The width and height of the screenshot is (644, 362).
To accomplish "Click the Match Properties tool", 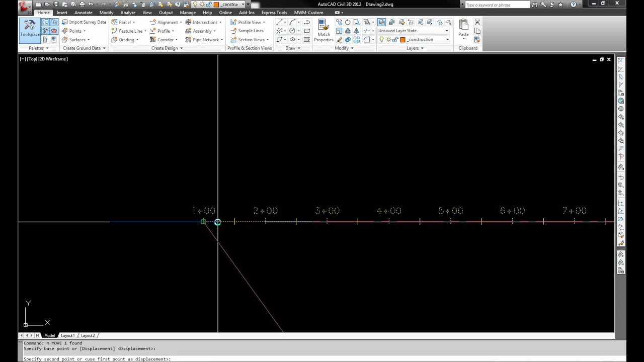I will pos(324,31).
